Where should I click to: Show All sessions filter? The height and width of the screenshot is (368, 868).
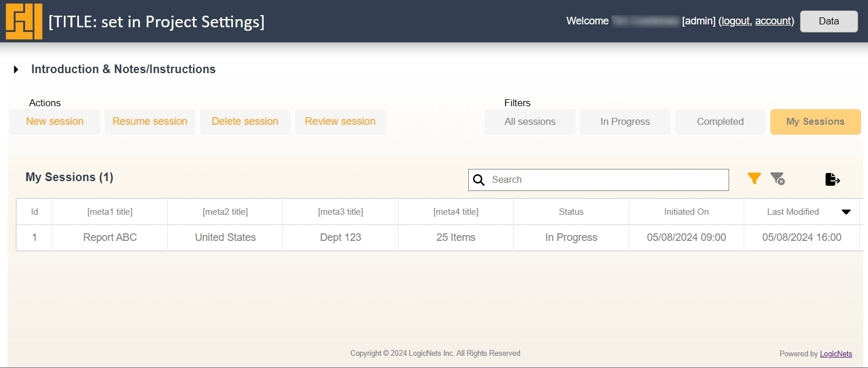[530, 122]
